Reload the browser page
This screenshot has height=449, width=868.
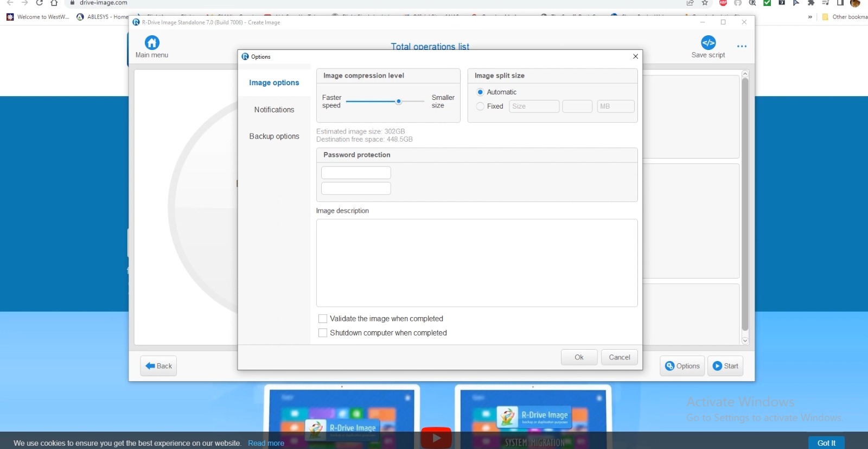(x=39, y=3)
